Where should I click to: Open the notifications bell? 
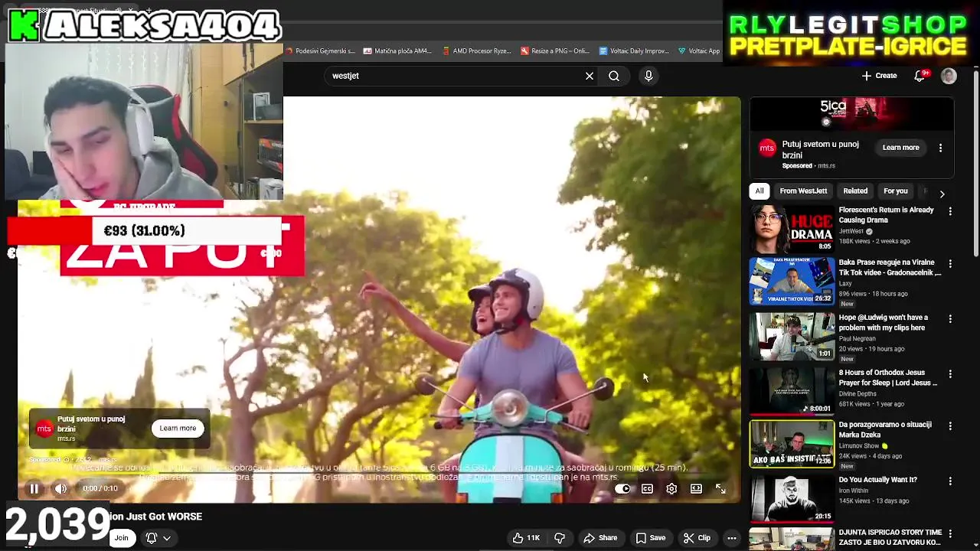point(920,76)
